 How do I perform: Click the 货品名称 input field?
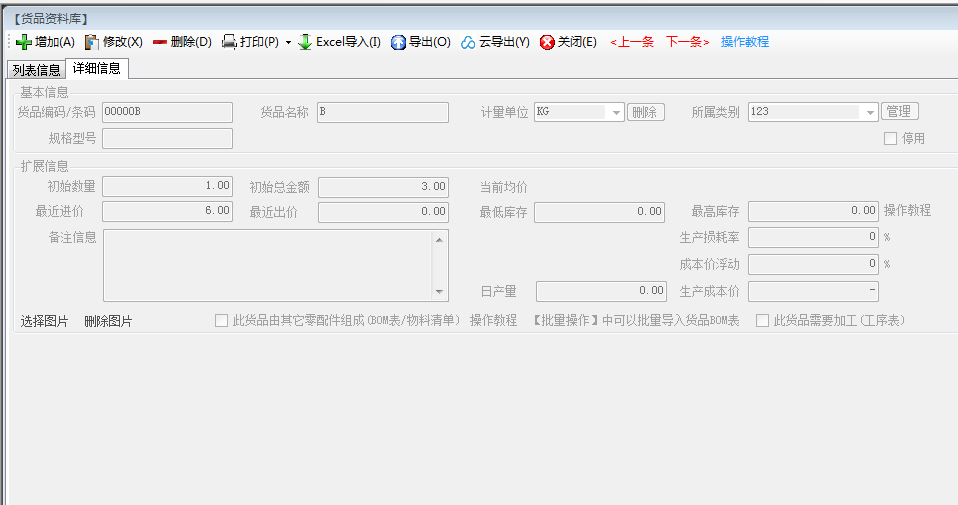(x=382, y=112)
